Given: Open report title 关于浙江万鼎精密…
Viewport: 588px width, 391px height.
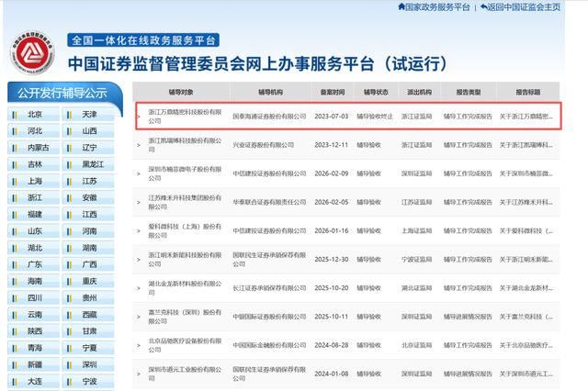Looking at the screenshot, I should pyautogui.click(x=526, y=117).
